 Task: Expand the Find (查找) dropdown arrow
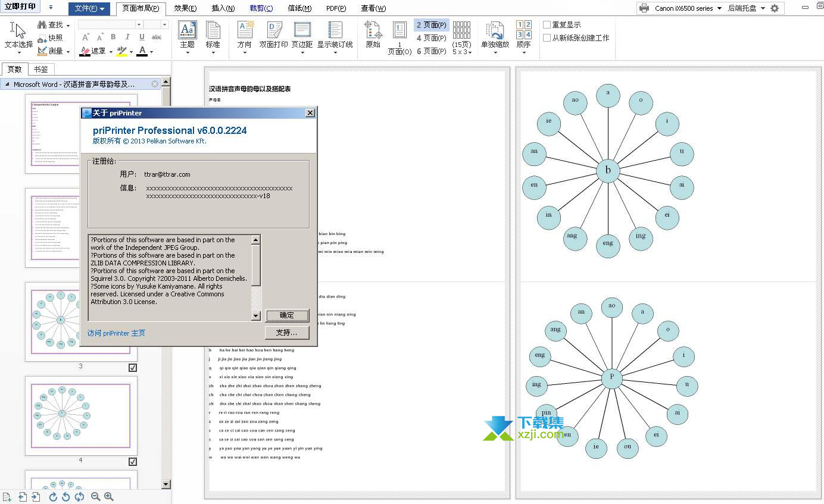68,26
